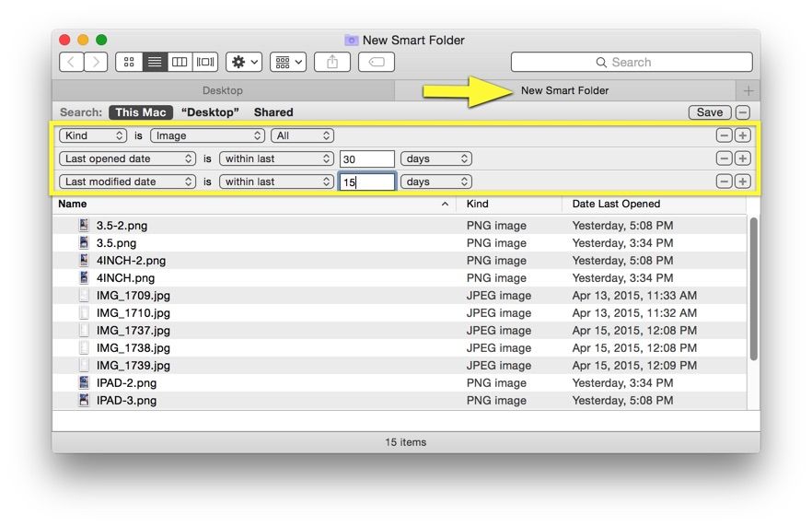
Task: Click the Share toolbar button
Action: [x=331, y=63]
